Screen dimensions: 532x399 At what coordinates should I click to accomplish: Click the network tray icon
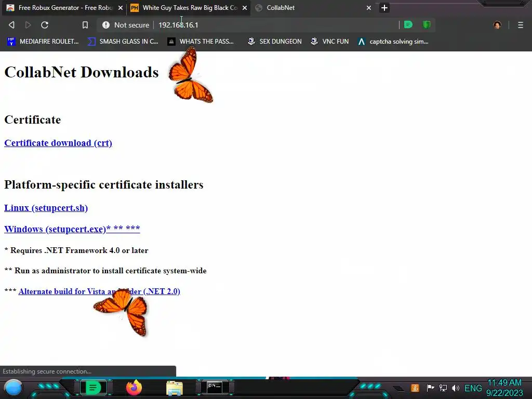[x=443, y=388]
